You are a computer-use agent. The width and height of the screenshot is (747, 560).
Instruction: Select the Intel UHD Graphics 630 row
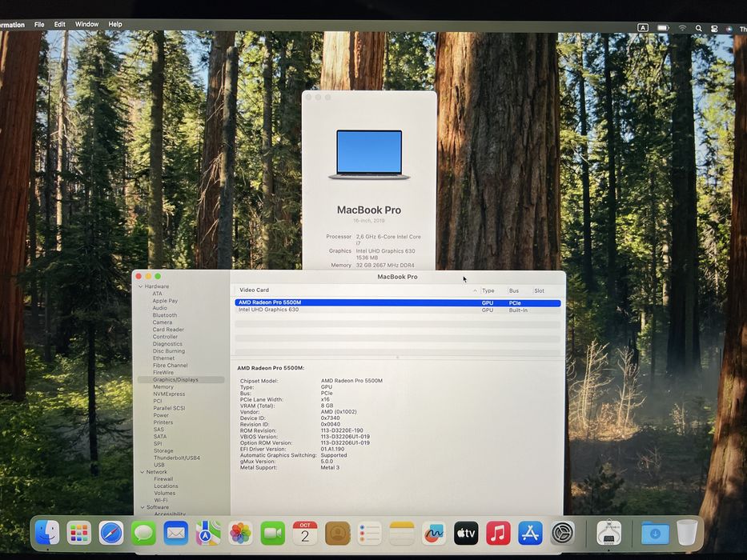click(398, 310)
